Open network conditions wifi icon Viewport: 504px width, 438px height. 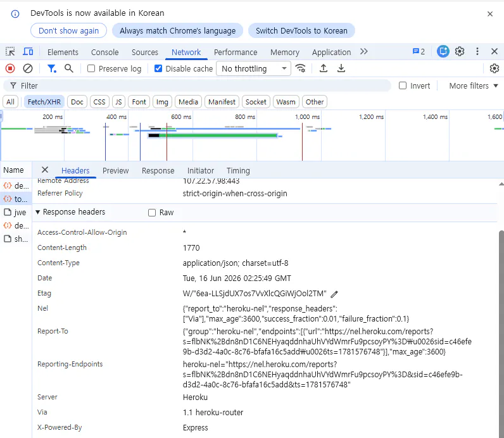[x=301, y=68]
